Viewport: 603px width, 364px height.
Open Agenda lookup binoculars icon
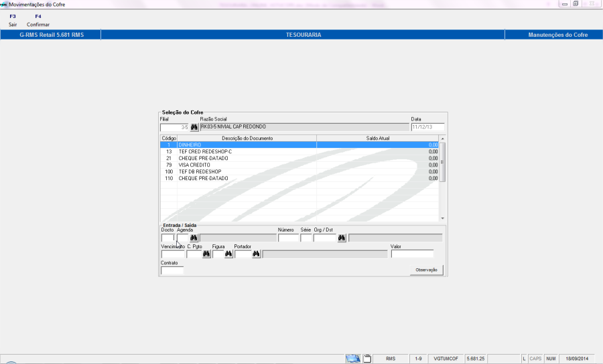click(194, 238)
